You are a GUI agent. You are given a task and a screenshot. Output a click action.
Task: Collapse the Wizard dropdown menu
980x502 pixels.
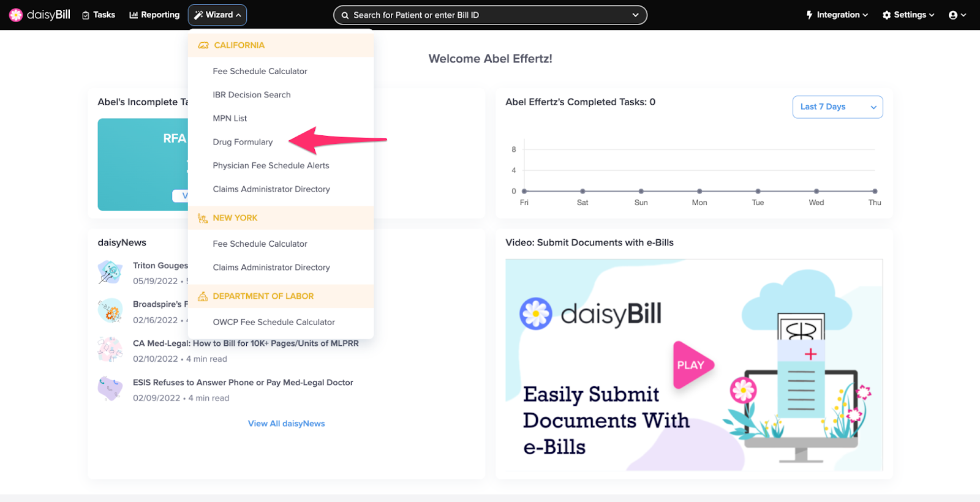coord(217,15)
